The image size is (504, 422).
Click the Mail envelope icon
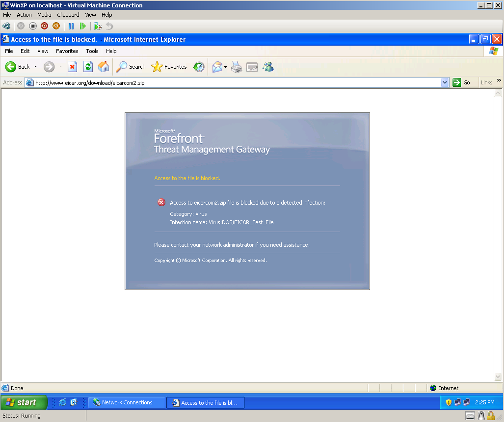coord(217,67)
